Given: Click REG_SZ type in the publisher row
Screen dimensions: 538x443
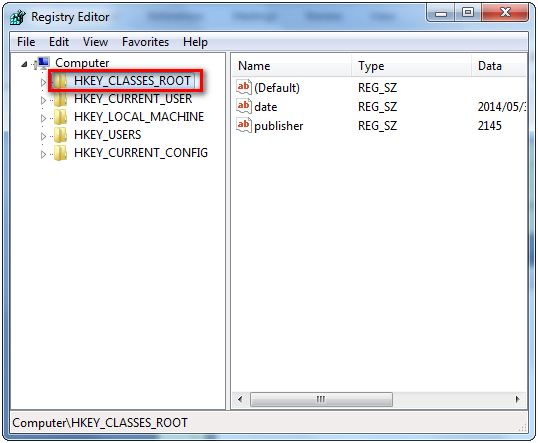Looking at the screenshot, I should click(377, 126).
